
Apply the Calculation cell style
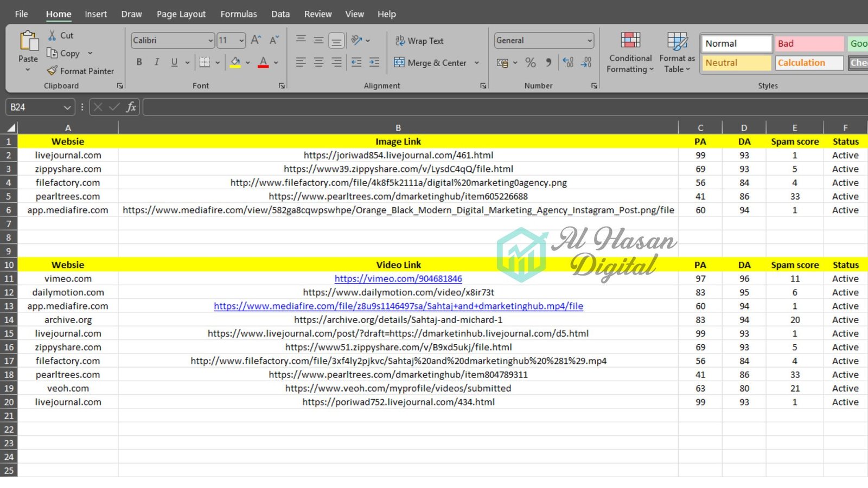coord(809,63)
